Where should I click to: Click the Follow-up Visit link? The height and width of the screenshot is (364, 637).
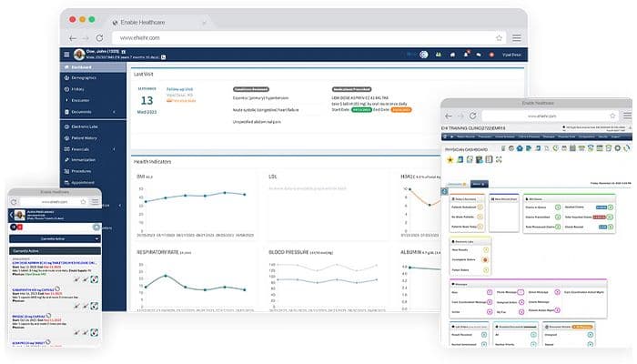coord(179,89)
